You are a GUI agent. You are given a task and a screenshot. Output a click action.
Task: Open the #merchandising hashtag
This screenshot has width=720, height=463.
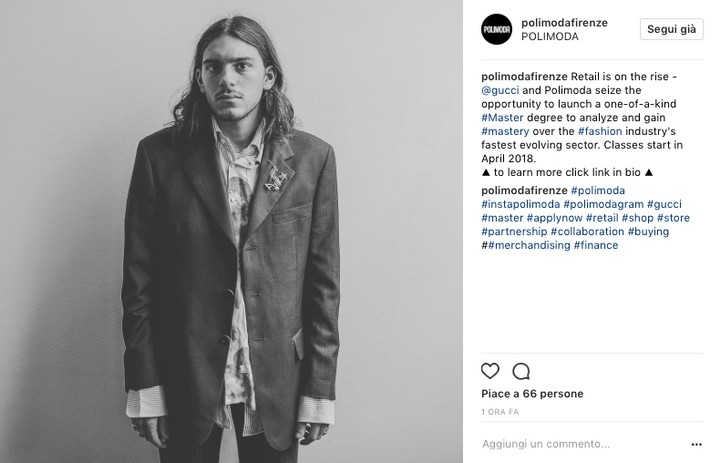[x=529, y=245]
